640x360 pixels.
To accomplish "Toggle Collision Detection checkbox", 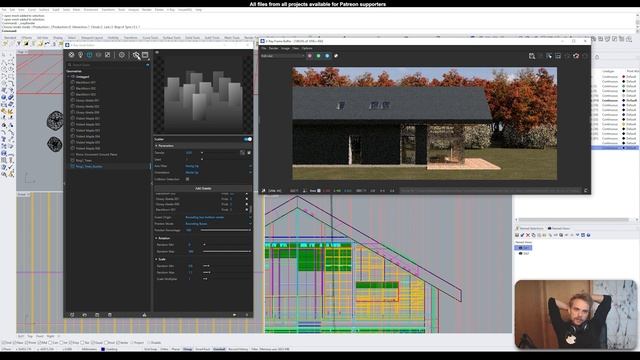I will (x=187, y=179).
